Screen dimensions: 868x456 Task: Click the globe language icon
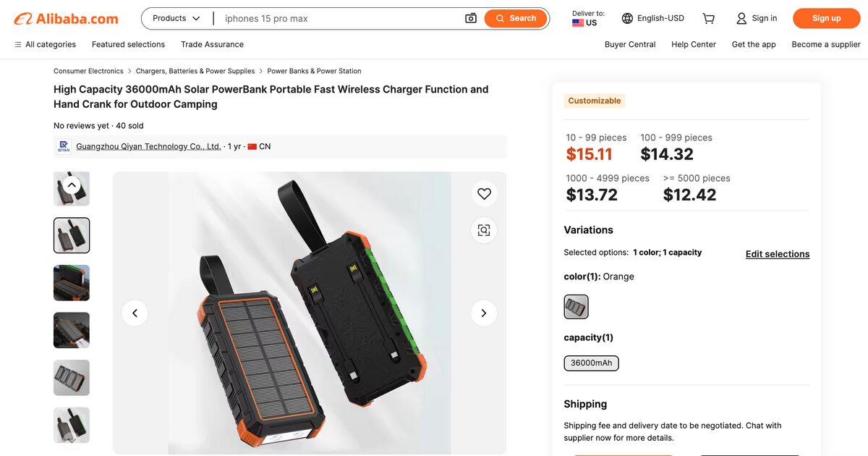tap(626, 18)
